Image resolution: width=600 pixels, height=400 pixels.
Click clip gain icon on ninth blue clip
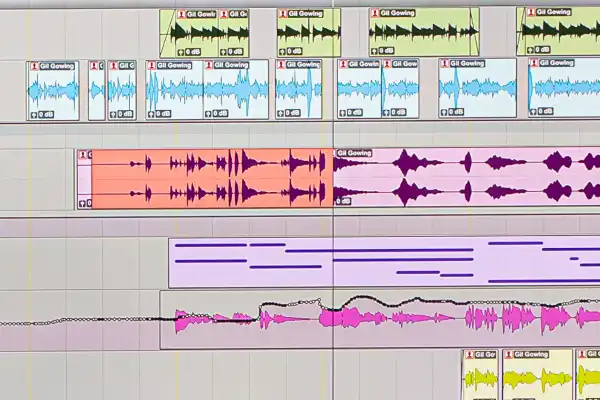click(444, 112)
